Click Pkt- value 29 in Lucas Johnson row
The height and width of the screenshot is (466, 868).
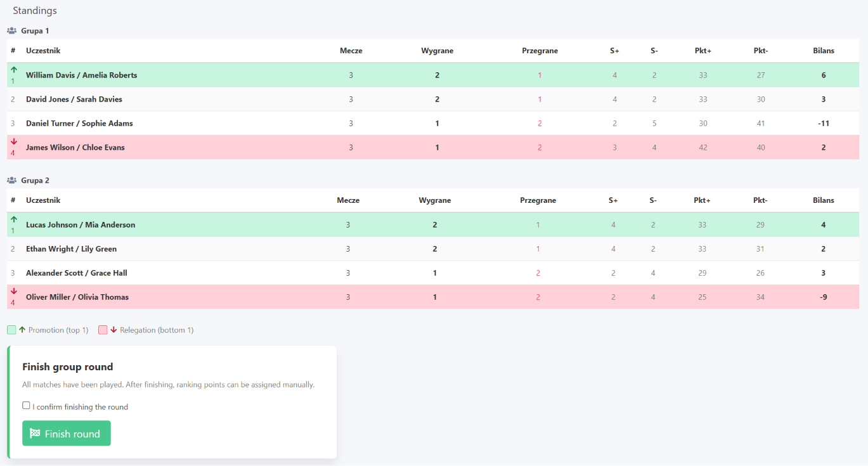(760, 224)
